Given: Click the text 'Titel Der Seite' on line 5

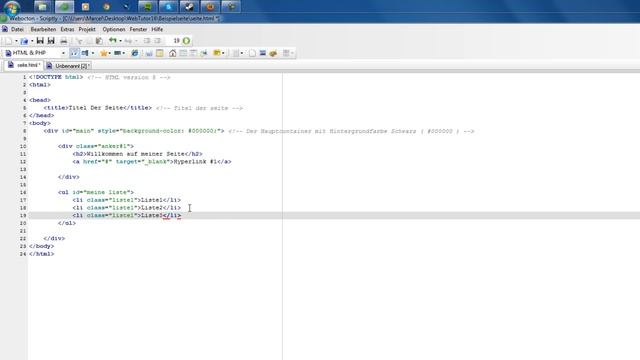Looking at the screenshot, I should coord(96,108).
